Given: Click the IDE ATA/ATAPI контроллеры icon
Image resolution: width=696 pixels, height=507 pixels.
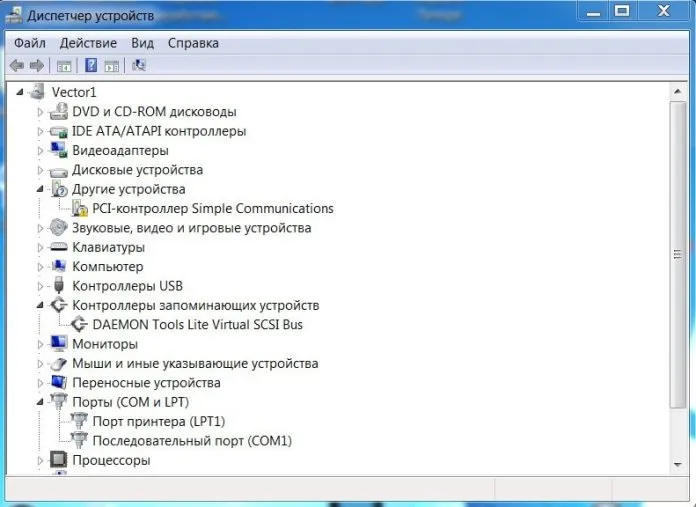Looking at the screenshot, I should coord(58,131).
